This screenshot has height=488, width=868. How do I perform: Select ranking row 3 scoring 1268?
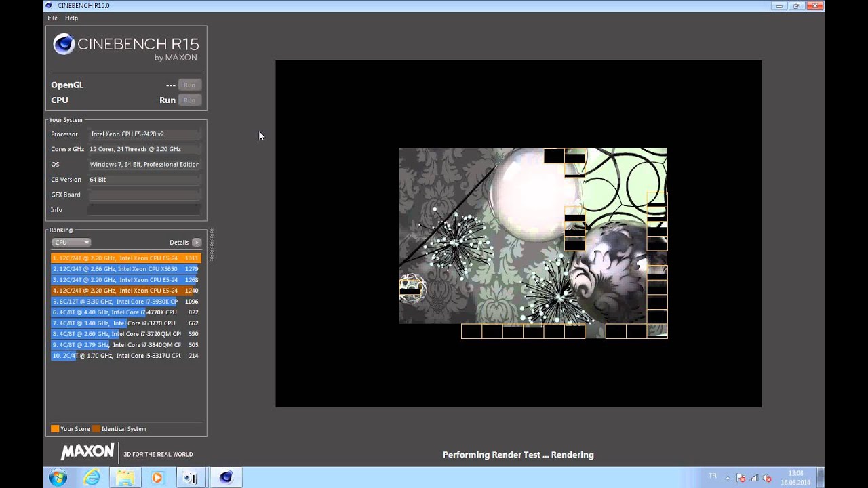pyautogui.click(x=126, y=280)
